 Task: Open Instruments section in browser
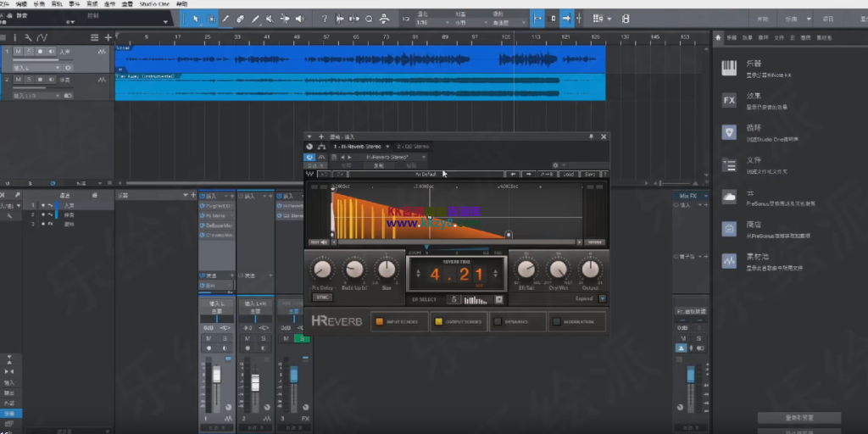(729, 68)
